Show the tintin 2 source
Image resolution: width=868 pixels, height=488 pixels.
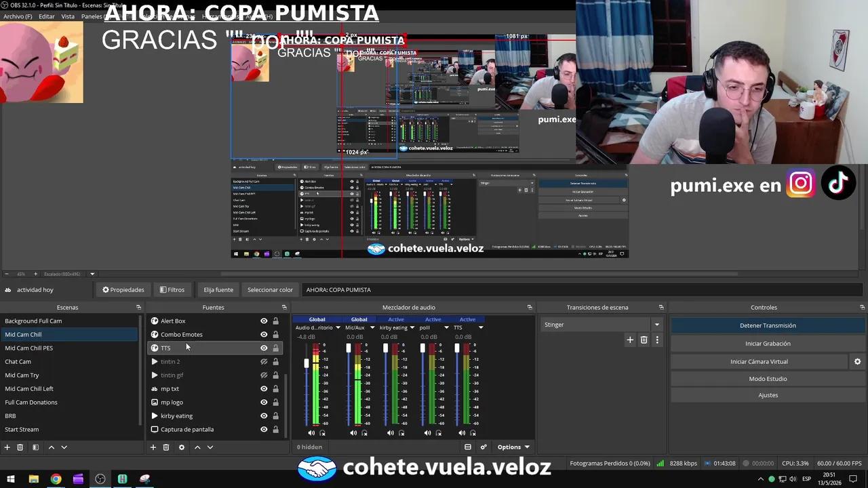point(264,362)
